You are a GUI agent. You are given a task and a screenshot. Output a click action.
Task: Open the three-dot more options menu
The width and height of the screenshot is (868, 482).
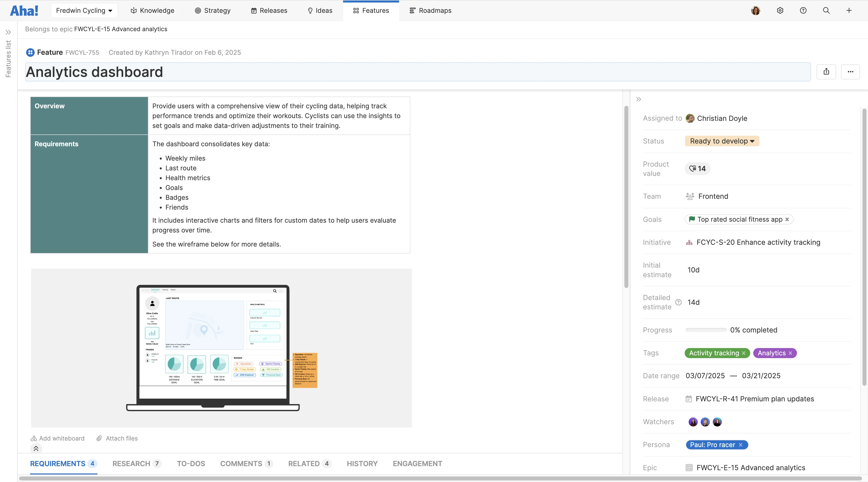850,71
